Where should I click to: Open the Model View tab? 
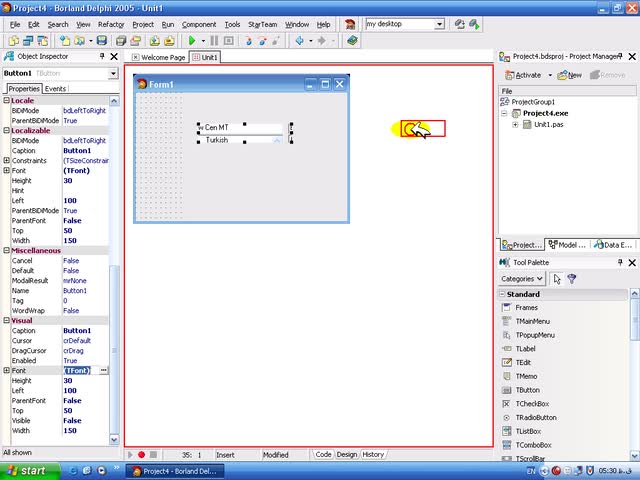click(x=568, y=244)
